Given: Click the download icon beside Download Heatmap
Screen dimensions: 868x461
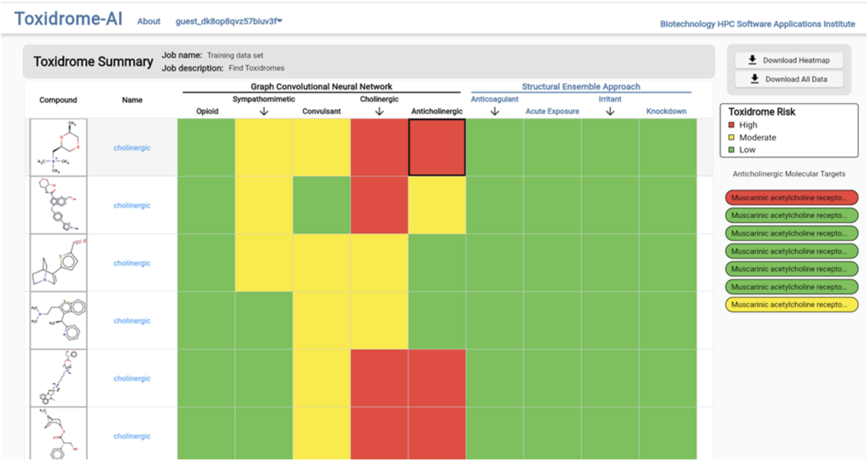Looking at the screenshot, I should pos(752,60).
